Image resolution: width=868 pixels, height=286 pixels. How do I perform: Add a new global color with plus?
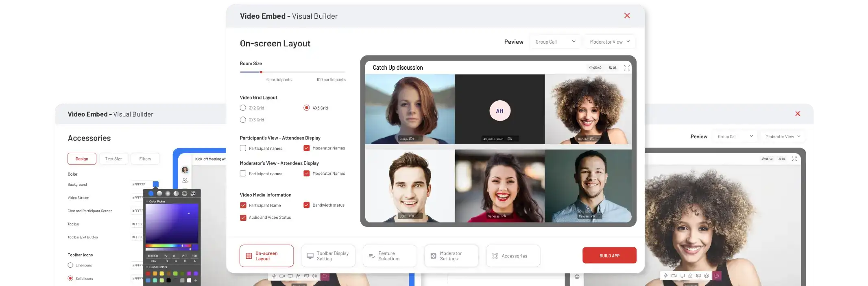[196, 280]
